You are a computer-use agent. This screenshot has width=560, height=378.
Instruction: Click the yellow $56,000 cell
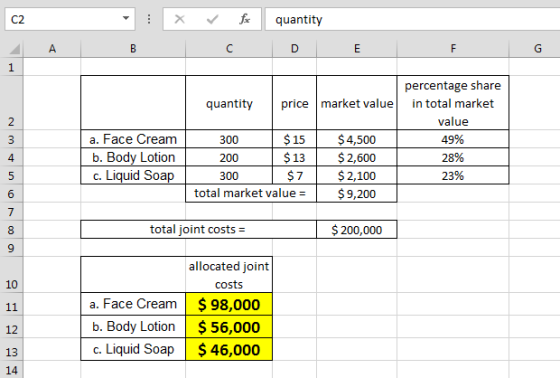point(229,327)
